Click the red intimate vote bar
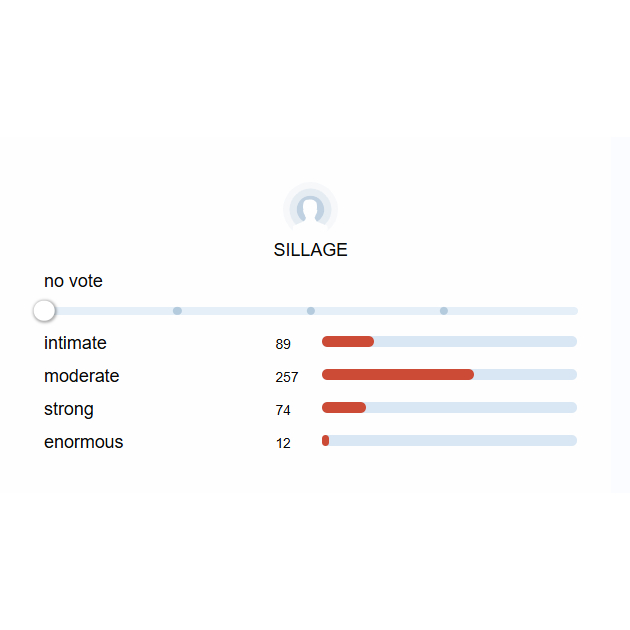The width and height of the screenshot is (630, 630). pyautogui.click(x=348, y=342)
